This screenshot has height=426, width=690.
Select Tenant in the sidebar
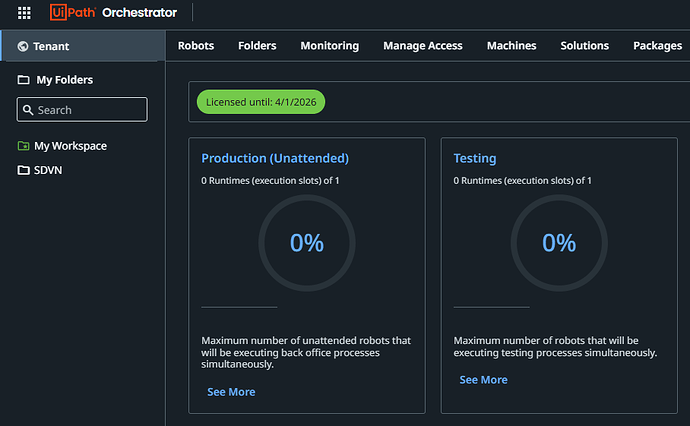tap(83, 46)
